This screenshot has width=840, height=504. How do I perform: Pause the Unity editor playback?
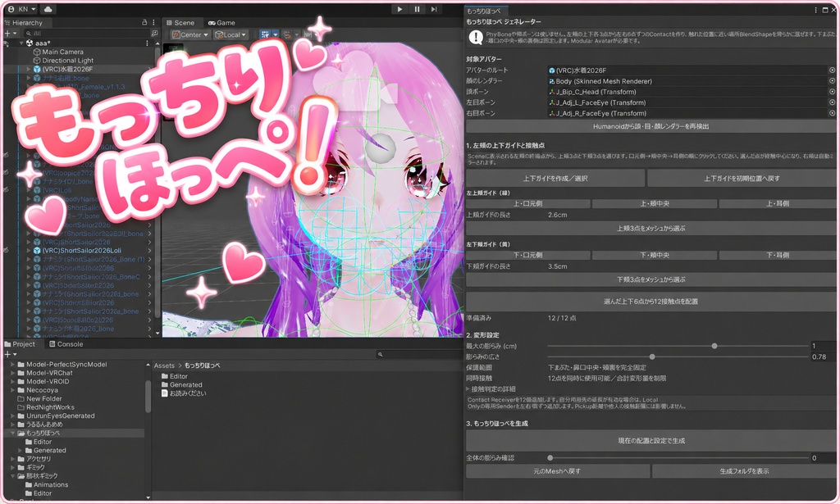click(x=417, y=9)
